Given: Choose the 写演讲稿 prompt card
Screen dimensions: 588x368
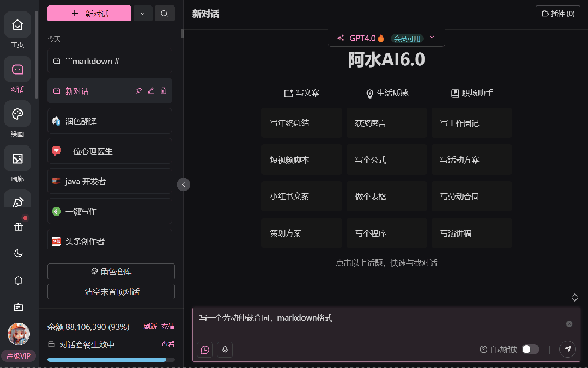Looking at the screenshot, I should coord(472,233).
